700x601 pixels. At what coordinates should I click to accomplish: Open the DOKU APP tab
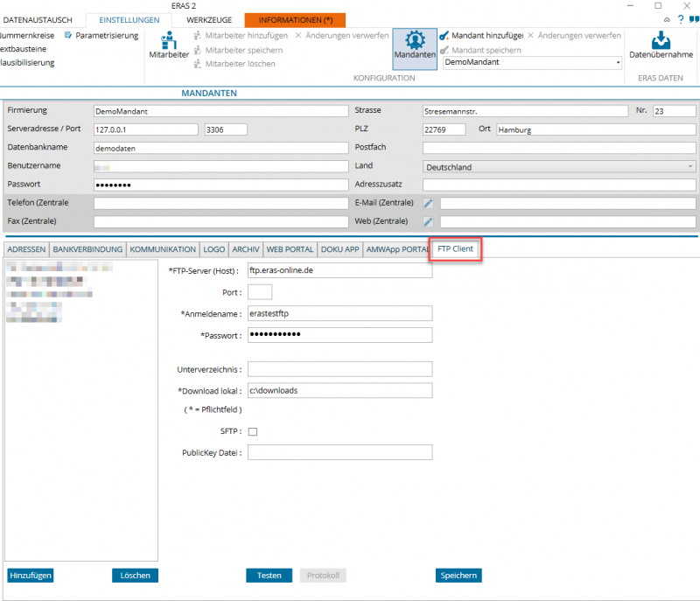pos(339,249)
